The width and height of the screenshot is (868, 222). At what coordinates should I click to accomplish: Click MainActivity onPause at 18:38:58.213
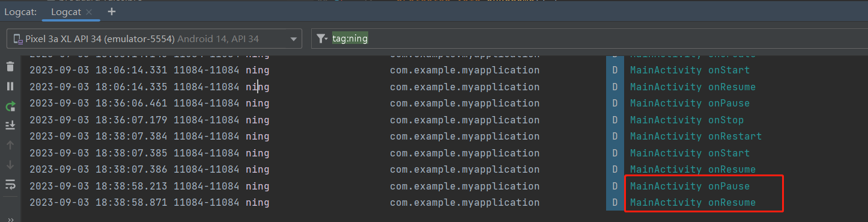690,186
